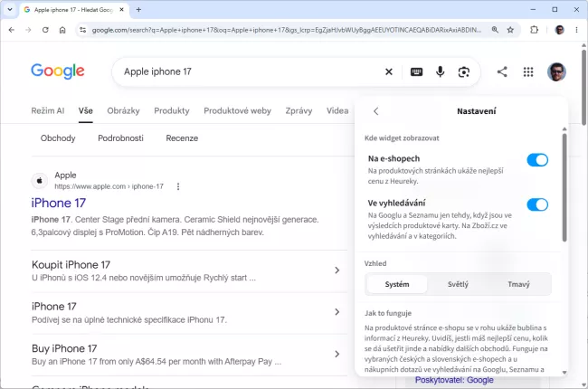Screen dimensions: 588x389
Task: Click the Nastavení panel heading
Action: point(477,111)
